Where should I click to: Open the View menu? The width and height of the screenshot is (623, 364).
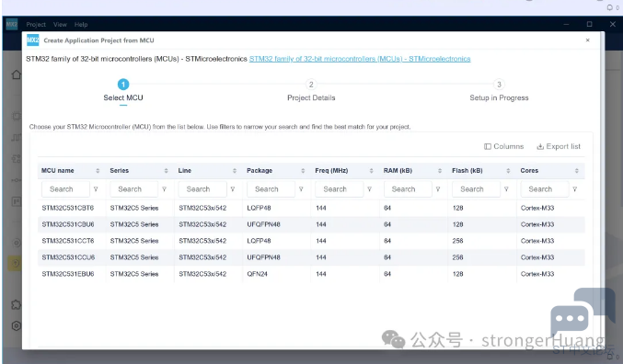coord(60,25)
